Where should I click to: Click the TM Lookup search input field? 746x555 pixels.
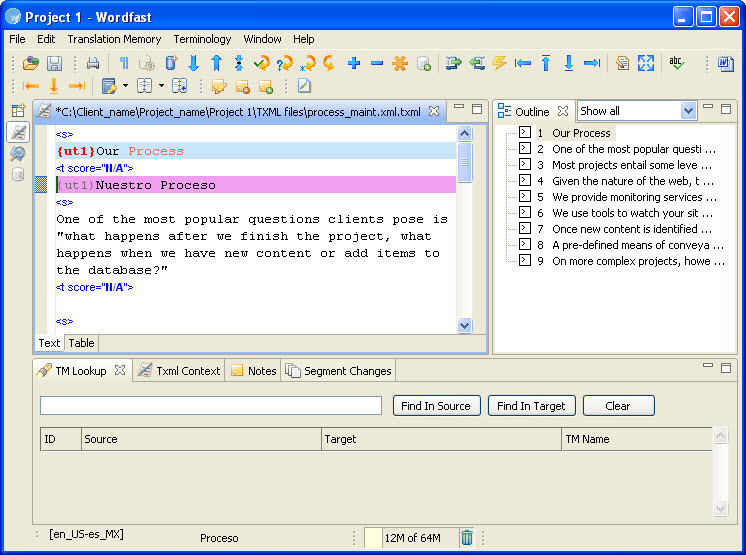point(211,406)
